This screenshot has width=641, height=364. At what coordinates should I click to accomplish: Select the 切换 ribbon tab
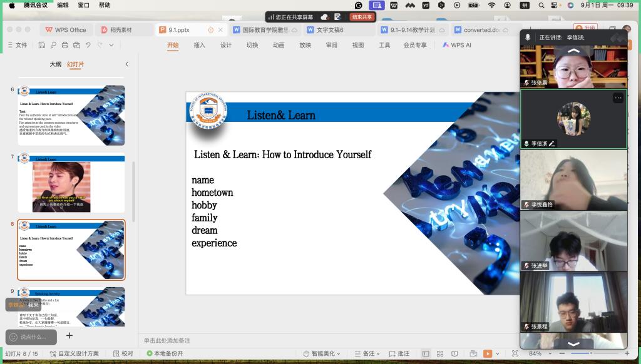coord(252,45)
